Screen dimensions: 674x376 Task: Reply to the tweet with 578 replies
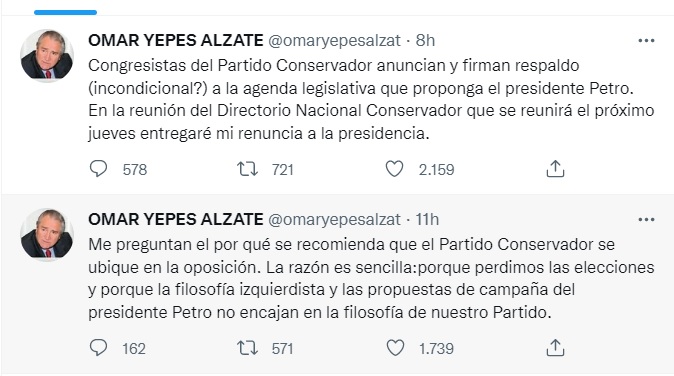click(98, 168)
